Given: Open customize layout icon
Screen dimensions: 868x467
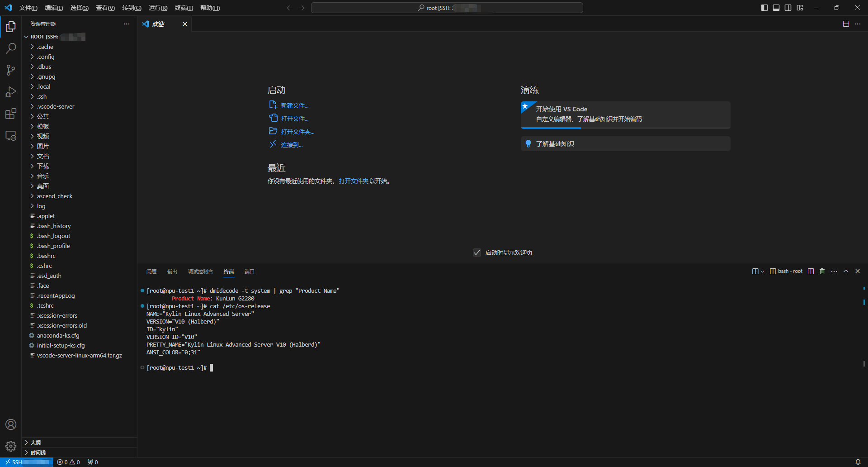Looking at the screenshot, I should [800, 8].
